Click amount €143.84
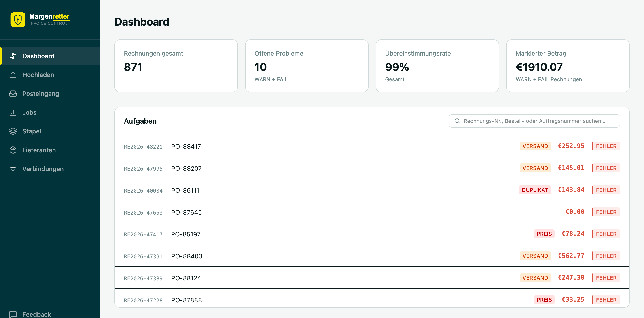The width and height of the screenshot is (644, 318). coord(571,190)
